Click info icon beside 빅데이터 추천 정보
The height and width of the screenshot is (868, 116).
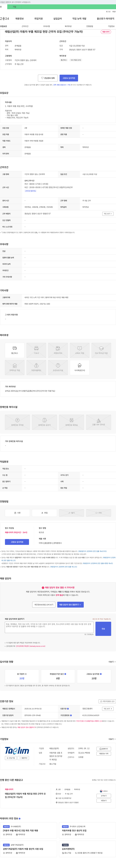click(19, 819)
